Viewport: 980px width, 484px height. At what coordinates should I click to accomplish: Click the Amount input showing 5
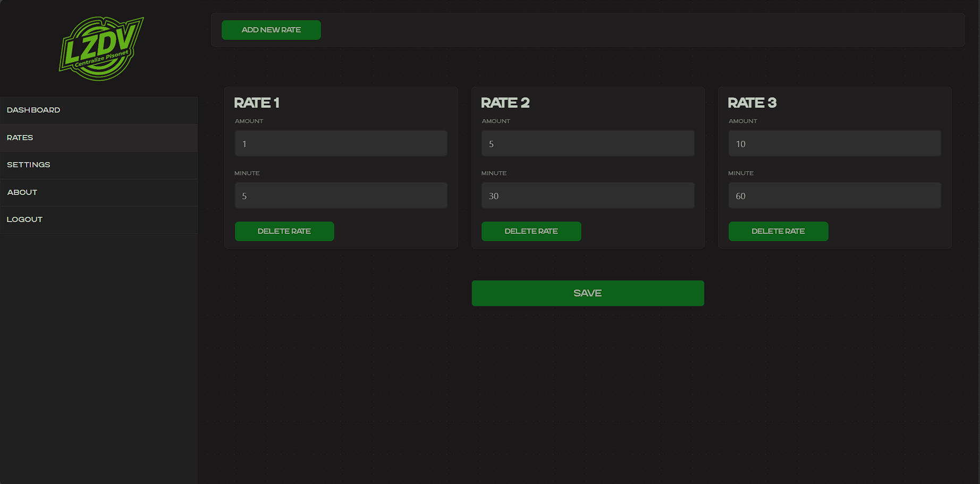tap(588, 143)
